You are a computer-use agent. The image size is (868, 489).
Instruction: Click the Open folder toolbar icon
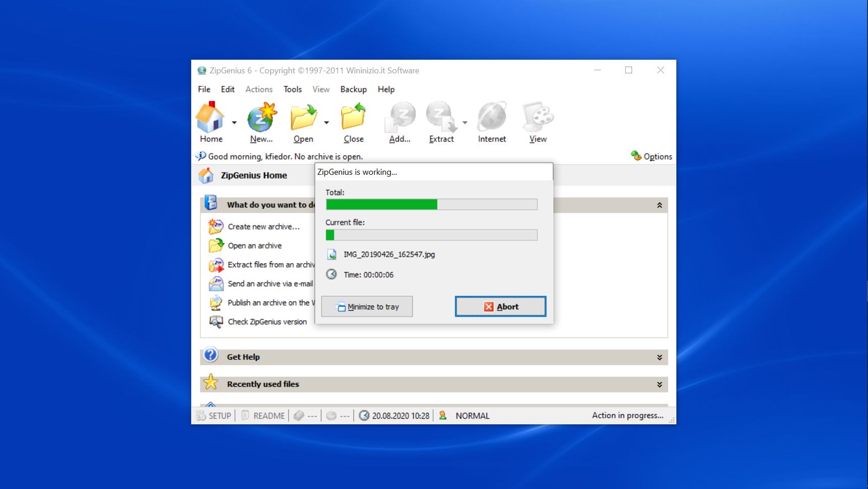pos(303,117)
